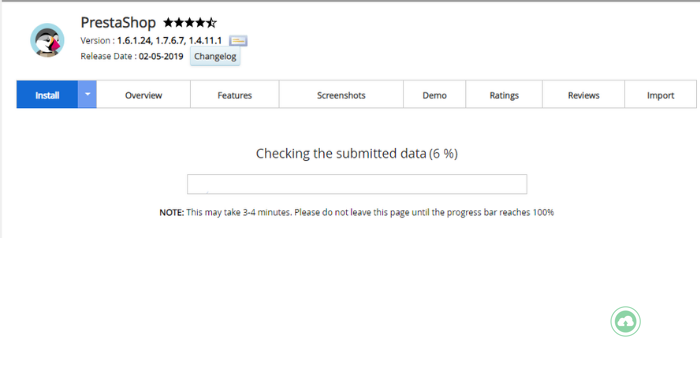Click the NOTE about 3-4 minutes

coord(357,212)
